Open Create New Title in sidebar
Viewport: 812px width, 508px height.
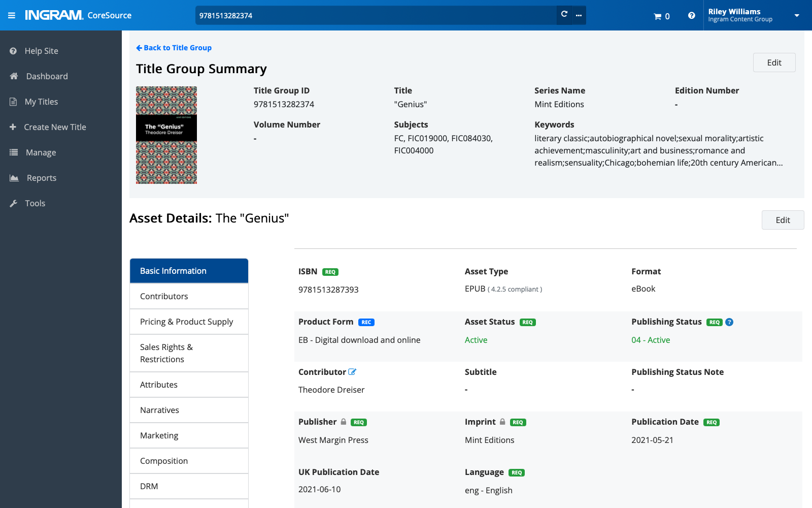[55, 127]
